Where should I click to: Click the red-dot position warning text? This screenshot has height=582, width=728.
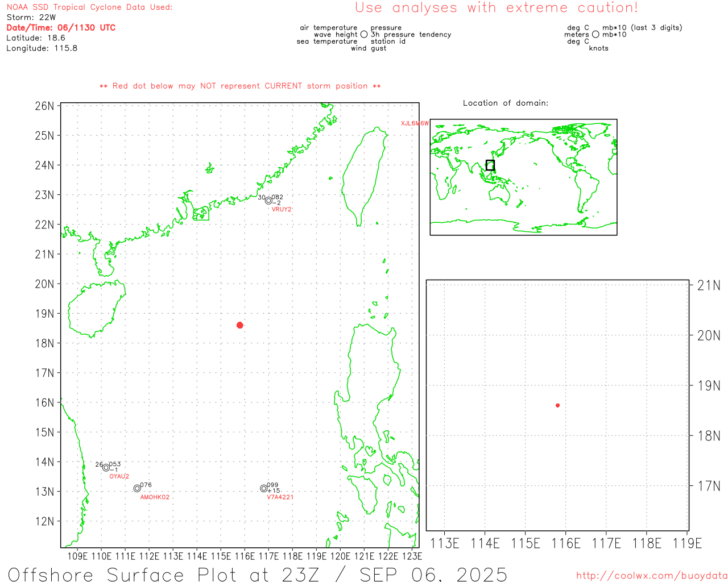[240, 86]
